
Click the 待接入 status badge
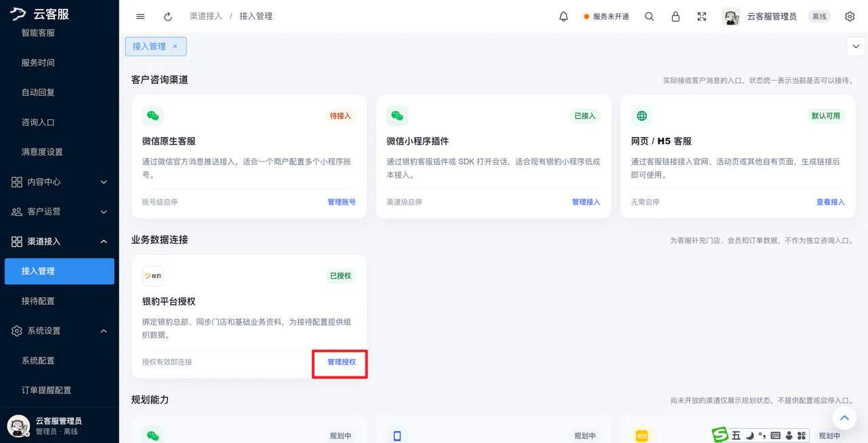(x=340, y=116)
